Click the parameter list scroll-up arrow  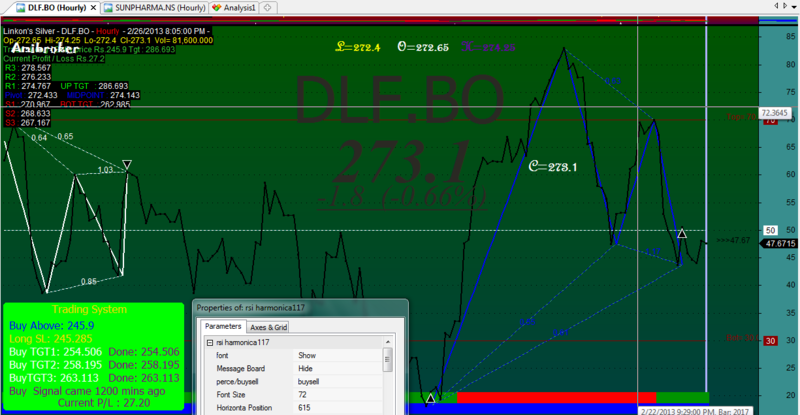[388, 342]
